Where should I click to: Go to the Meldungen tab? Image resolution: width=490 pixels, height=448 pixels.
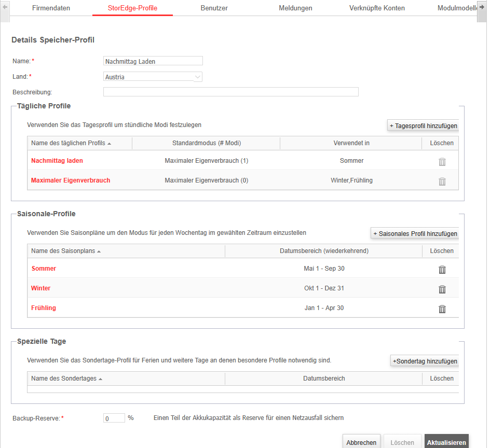coord(295,8)
